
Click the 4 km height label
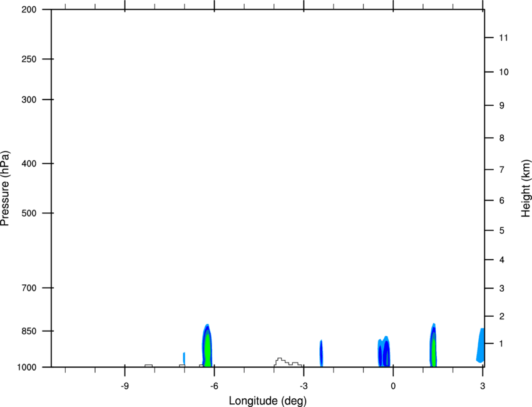[x=502, y=260]
